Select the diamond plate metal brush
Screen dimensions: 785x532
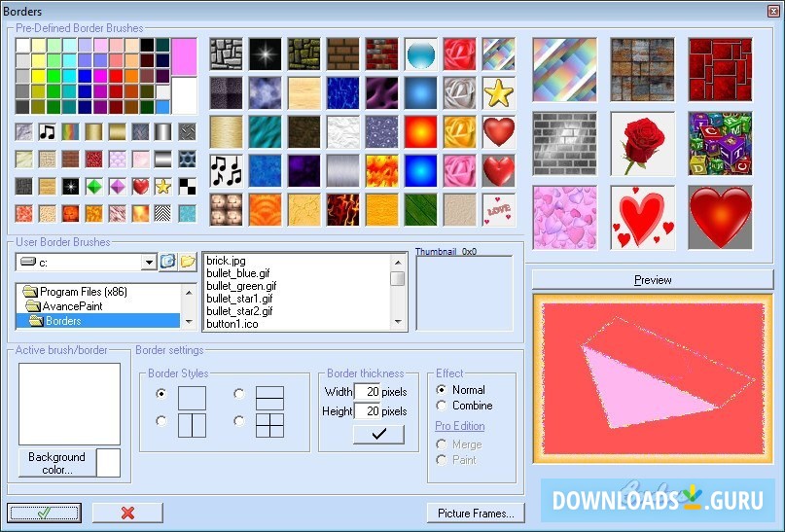pyautogui.click(x=187, y=132)
